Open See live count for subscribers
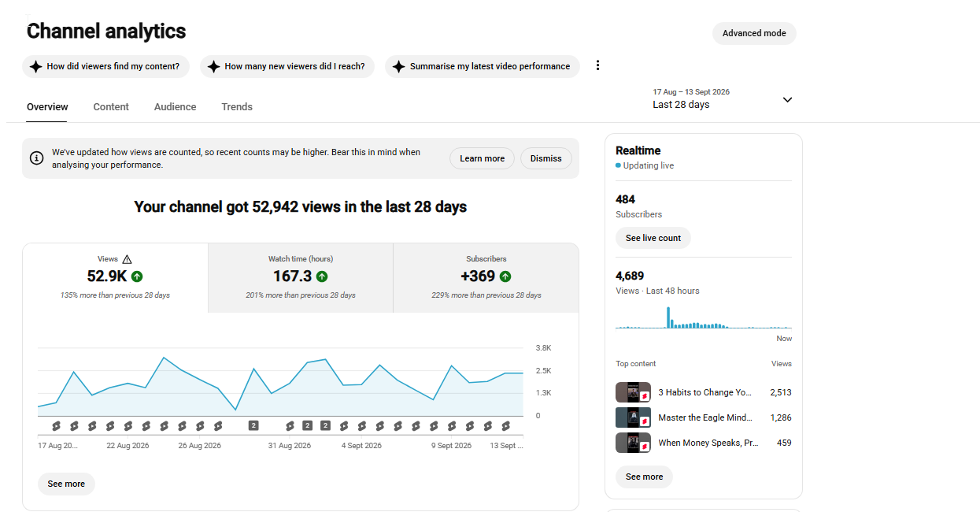 pyautogui.click(x=653, y=238)
